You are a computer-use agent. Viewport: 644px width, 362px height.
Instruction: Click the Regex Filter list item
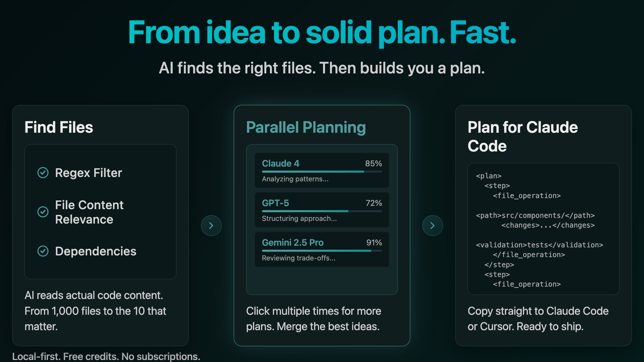tap(89, 173)
